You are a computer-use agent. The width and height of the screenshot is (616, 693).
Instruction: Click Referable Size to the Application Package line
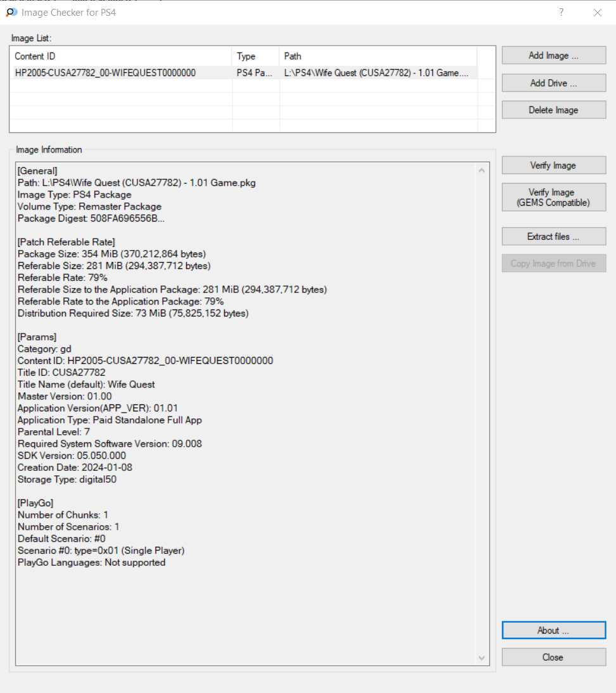point(172,289)
